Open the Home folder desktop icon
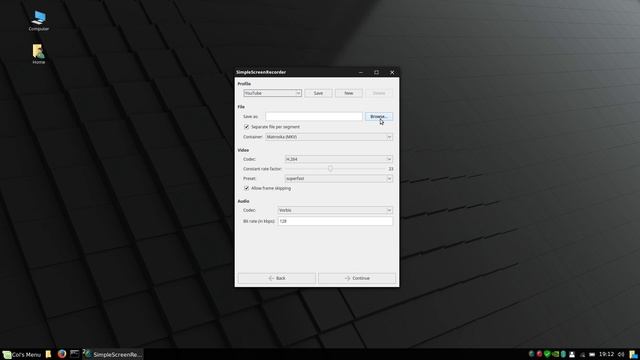 [x=39, y=54]
